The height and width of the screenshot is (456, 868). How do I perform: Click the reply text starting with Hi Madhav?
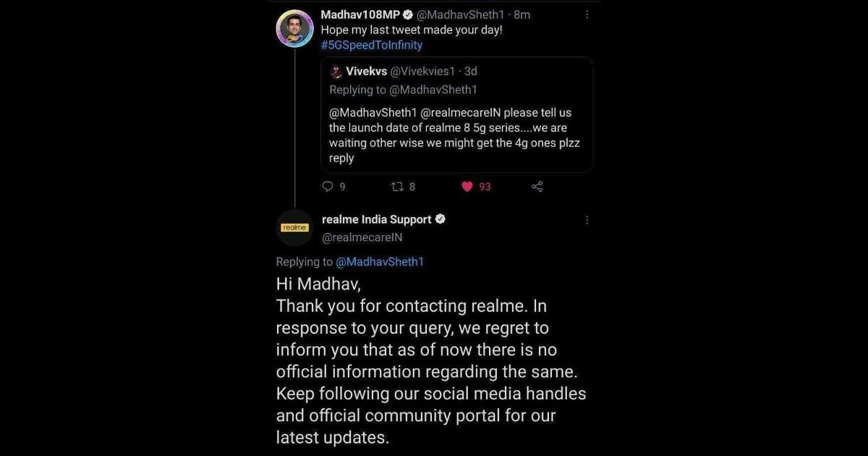[x=431, y=360]
